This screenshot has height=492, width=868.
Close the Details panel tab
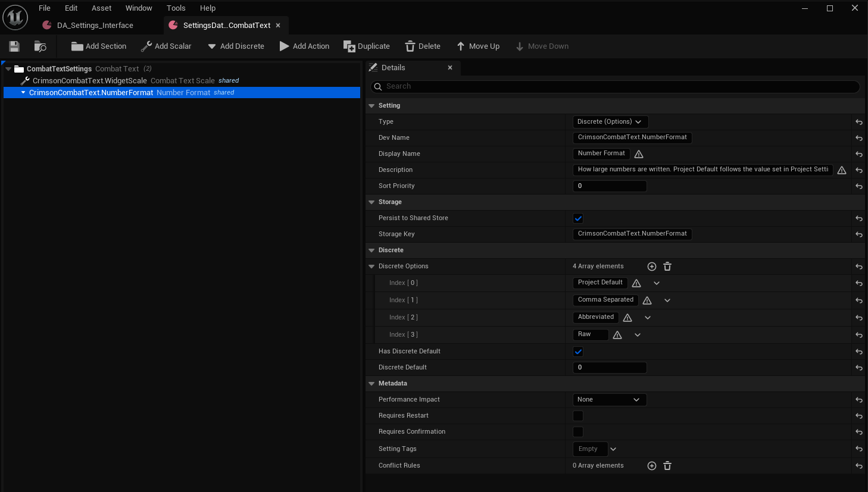point(450,68)
